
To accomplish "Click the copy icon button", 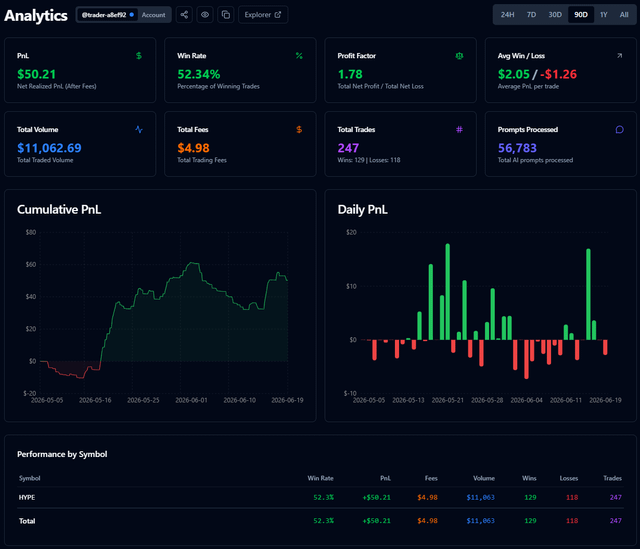I will (226, 15).
